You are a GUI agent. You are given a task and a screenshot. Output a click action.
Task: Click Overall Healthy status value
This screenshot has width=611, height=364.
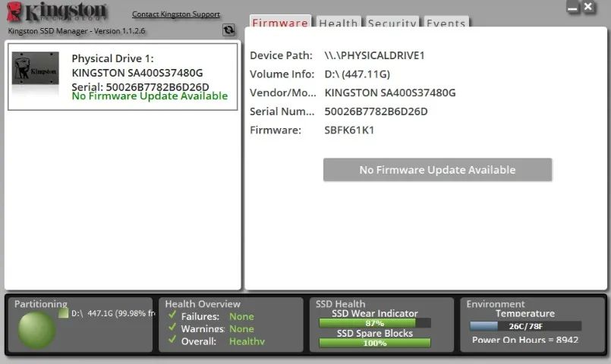247,341
